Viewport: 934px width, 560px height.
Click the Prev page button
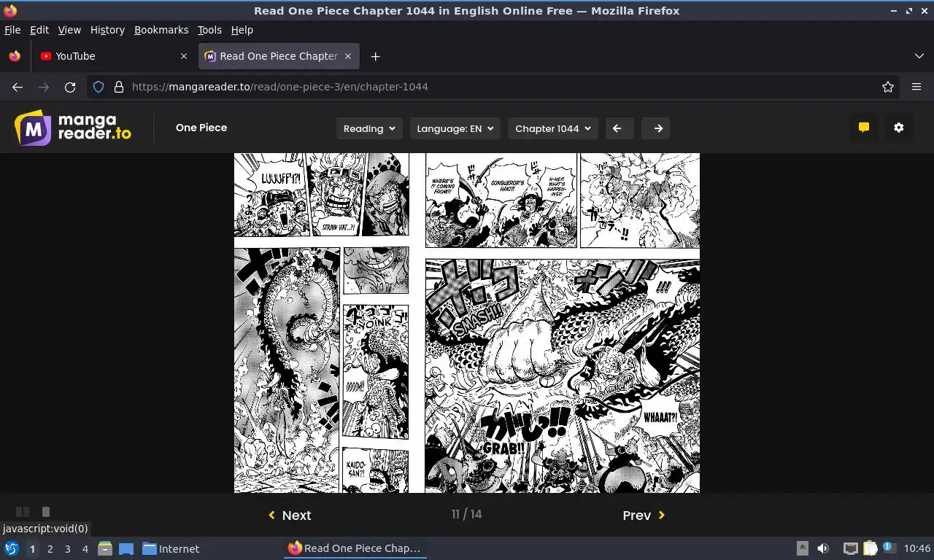644,515
